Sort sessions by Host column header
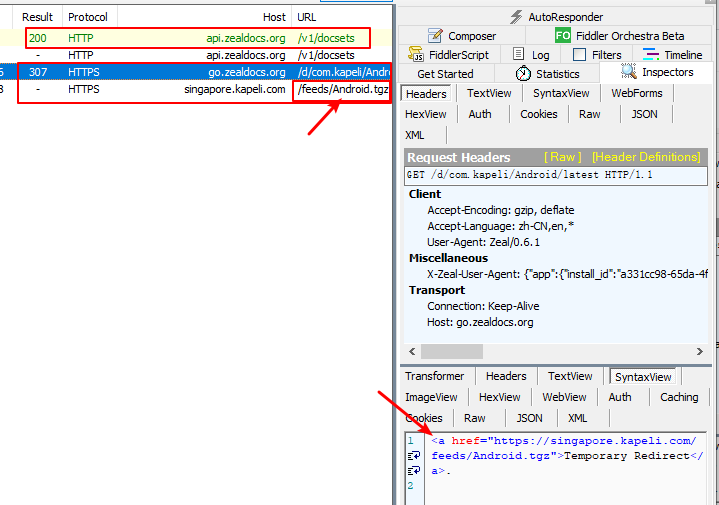The width and height of the screenshot is (719, 505). click(x=205, y=17)
